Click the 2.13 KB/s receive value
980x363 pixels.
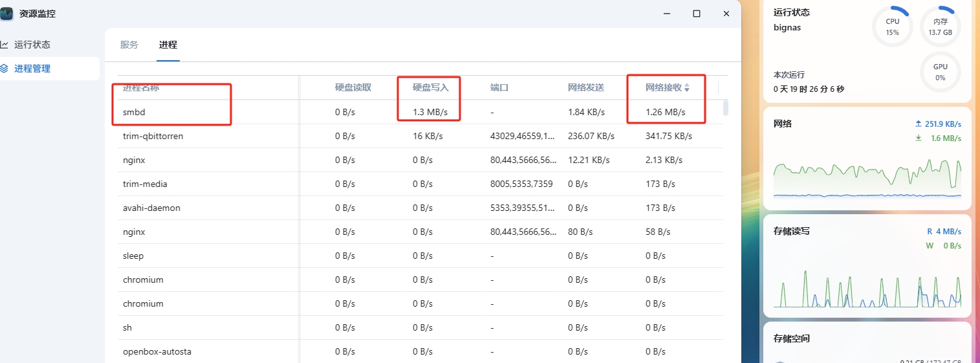coord(664,160)
